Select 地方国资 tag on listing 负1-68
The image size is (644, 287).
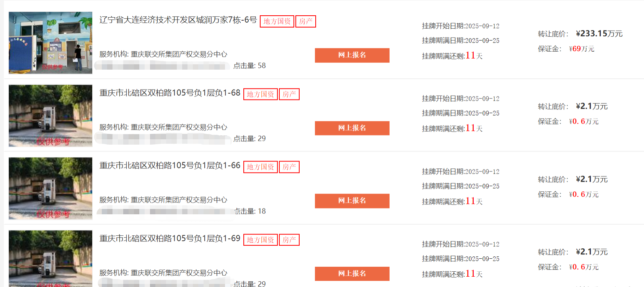(x=261, y=94)
